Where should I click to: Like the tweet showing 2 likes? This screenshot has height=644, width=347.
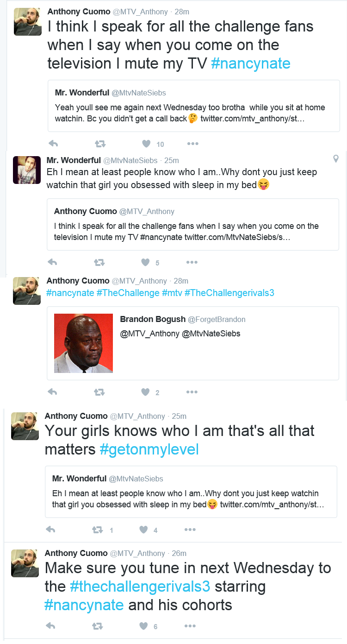pyautogui.click(x=145, y=392)
